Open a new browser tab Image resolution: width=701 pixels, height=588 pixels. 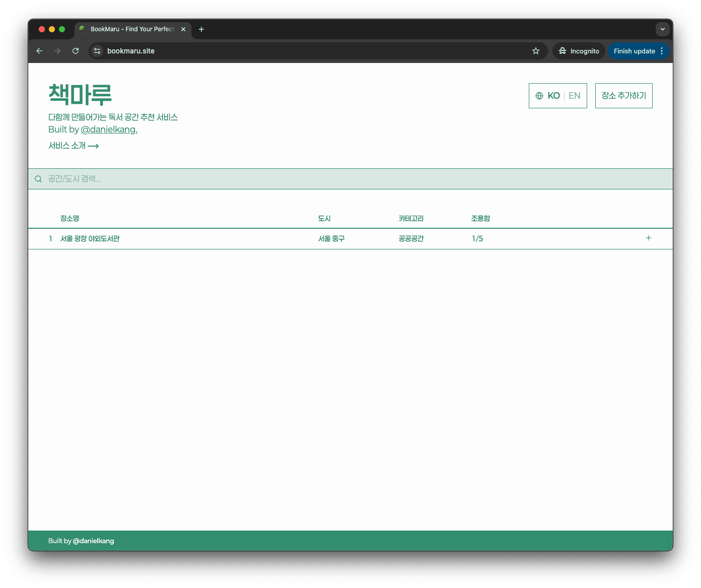click(x=201, y=29)
